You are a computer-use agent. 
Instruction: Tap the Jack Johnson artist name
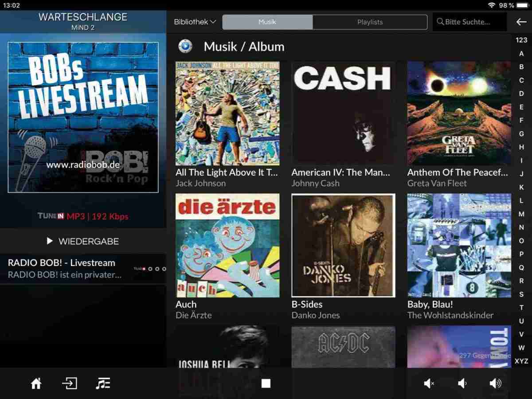[x=200, y=183]
